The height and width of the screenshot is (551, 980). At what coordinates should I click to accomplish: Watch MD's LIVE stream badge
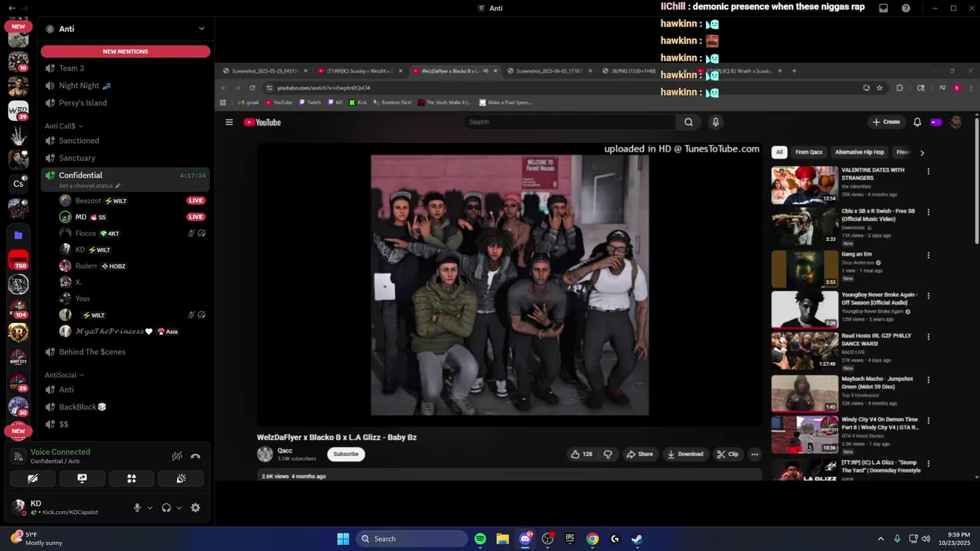point(196,217)
